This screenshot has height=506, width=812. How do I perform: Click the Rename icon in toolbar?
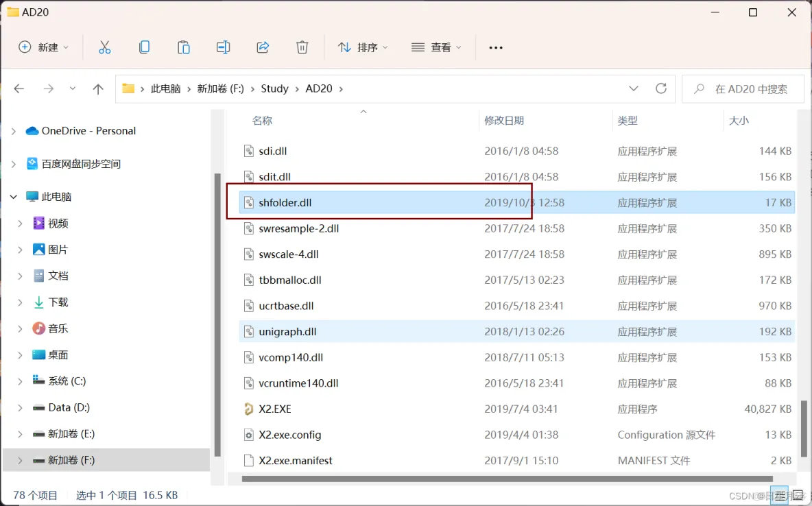(x=223, y=47)
